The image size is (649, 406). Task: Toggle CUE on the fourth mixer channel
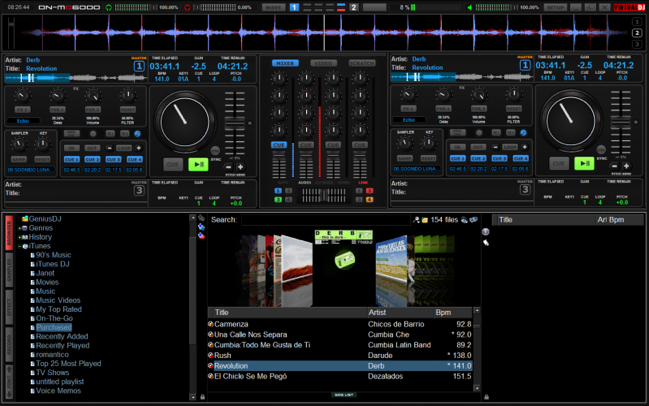[x=360, y=145]
